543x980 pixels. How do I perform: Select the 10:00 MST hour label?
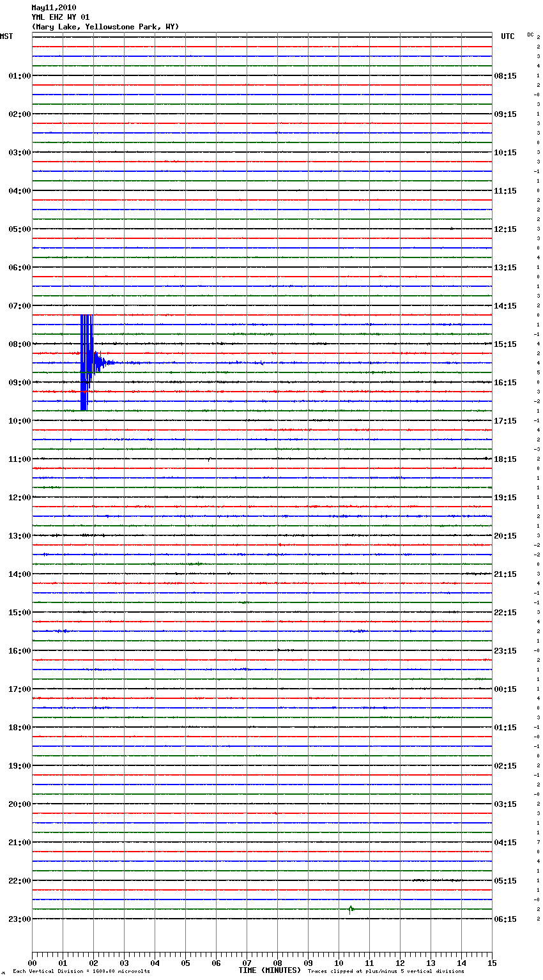19,420
